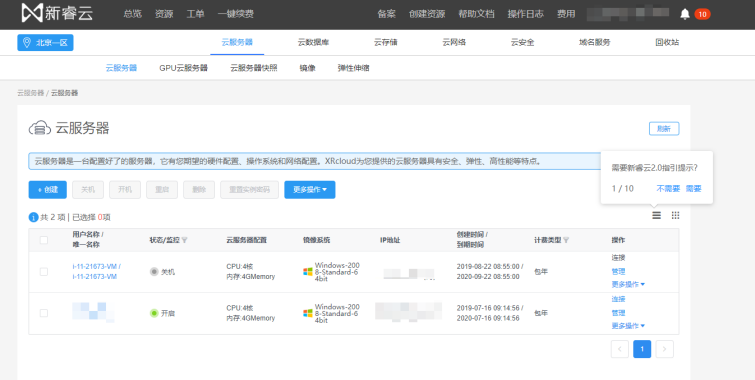
Task: Open the 总览 menu
Action: point(132,14)
